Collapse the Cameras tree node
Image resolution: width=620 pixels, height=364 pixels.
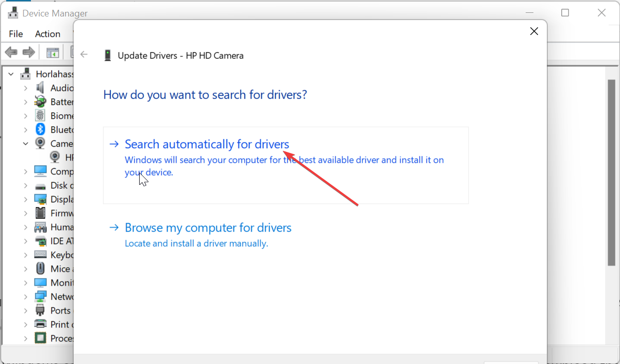coord(25,144)
